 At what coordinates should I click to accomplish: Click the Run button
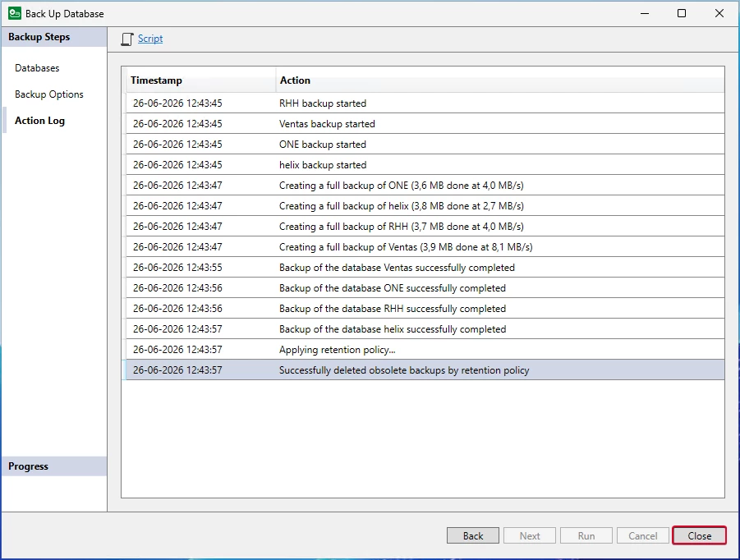click(x=586, y=536)
